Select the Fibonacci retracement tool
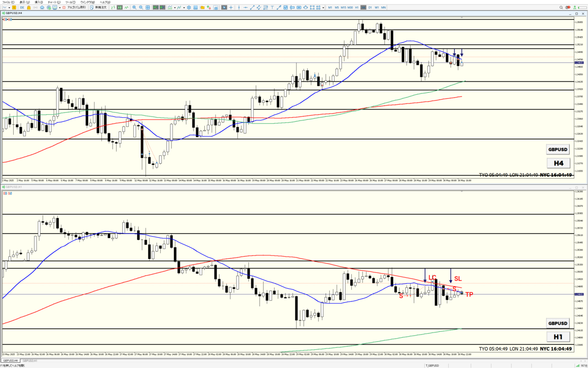This screenshot has height=368, width=588. pos(266,7)
